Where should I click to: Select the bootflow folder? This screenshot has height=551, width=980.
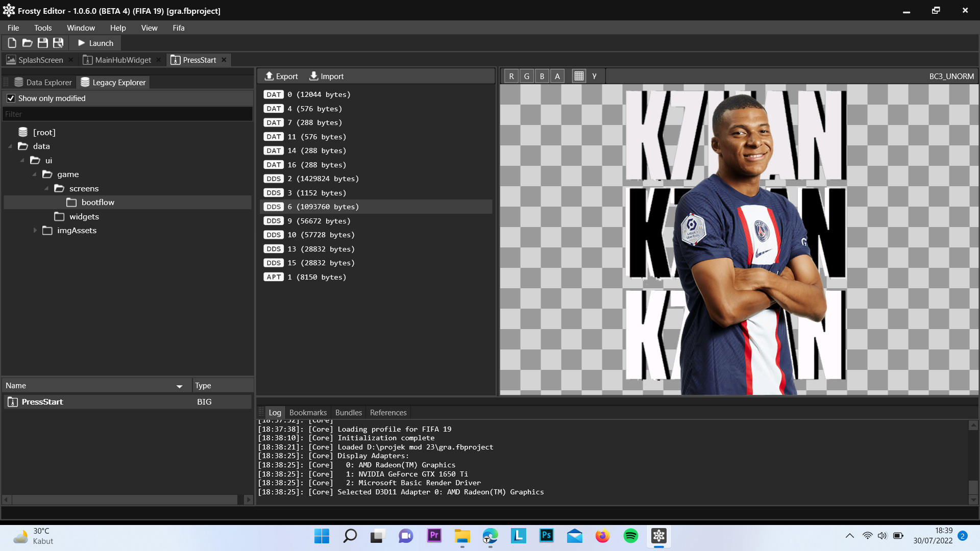click(x=128, y=203)
